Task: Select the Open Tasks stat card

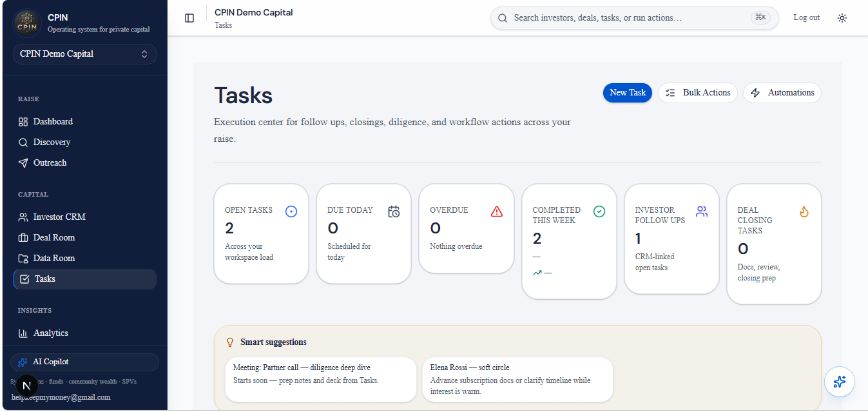Action: 261,233
